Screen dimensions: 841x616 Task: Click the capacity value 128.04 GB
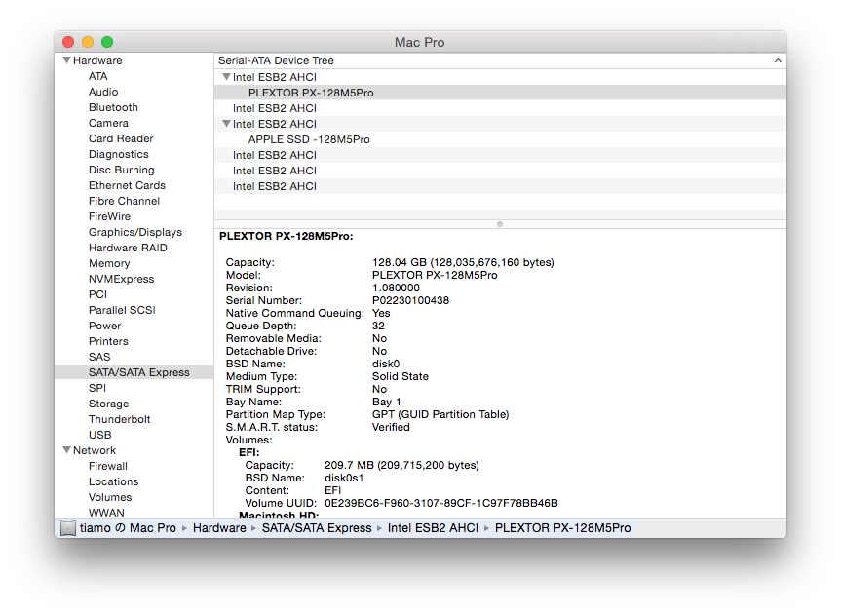pyautogui.click(x=463, y=262)
